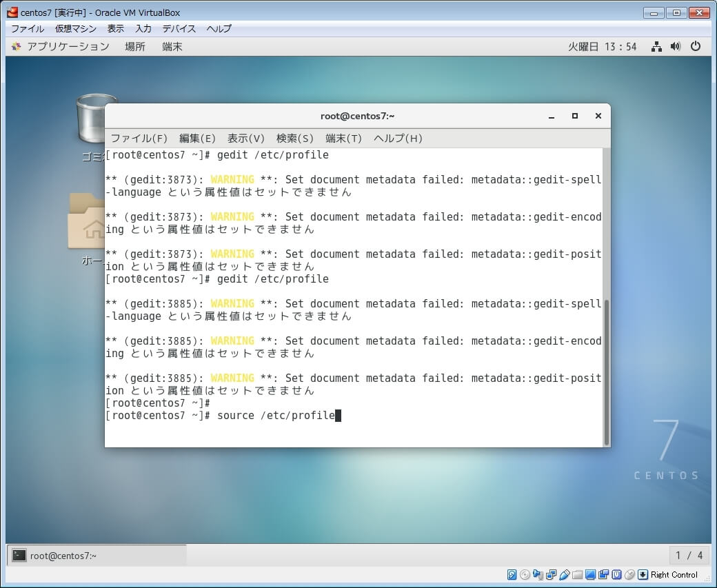Click the shared folders status icon
717x588 pixels.
point(578,575)
